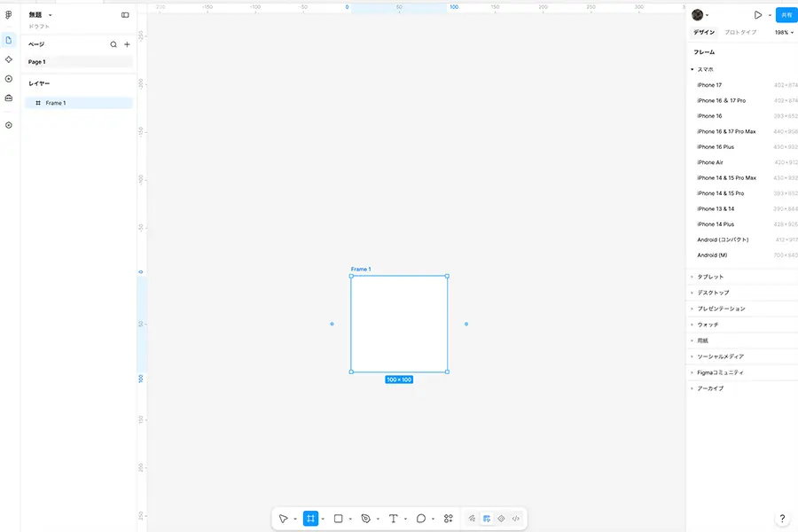Switch to Dev Mode code icon
Viewport: 798px width, 532px height.
coord(515,518)
